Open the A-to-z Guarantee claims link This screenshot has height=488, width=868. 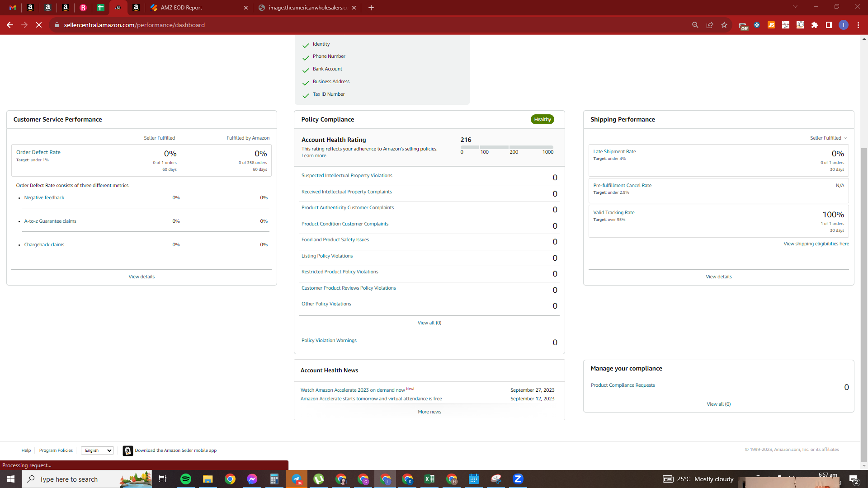(x=50, y=221)
